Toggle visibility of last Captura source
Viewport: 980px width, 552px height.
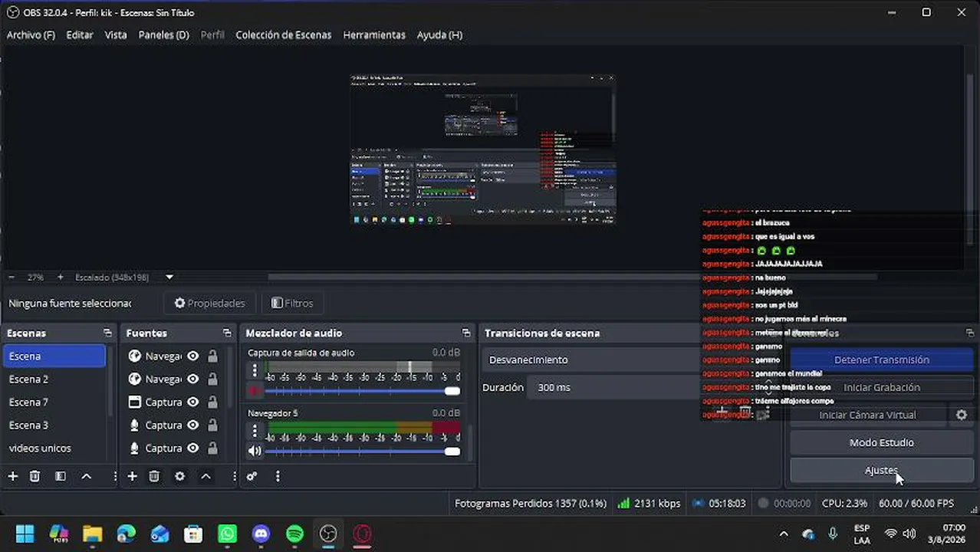(x=193, y=448)
